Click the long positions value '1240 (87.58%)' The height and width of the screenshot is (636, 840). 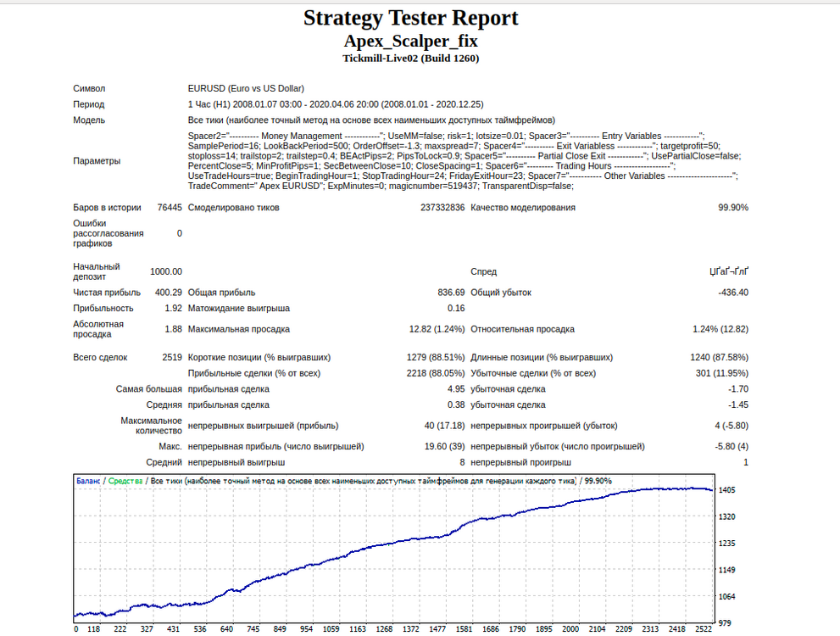click(720, 357)
